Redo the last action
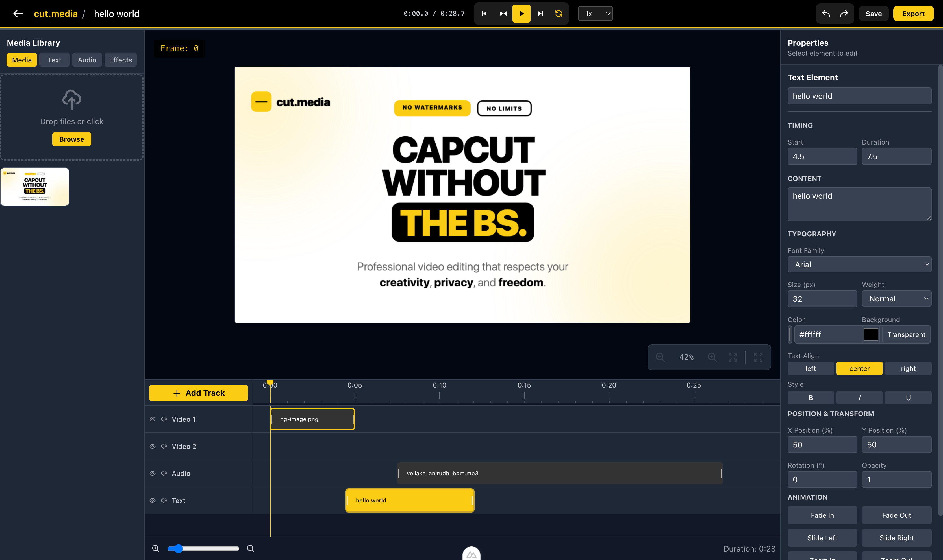This screenshot has width=943, height=560. tap(844, 14)
